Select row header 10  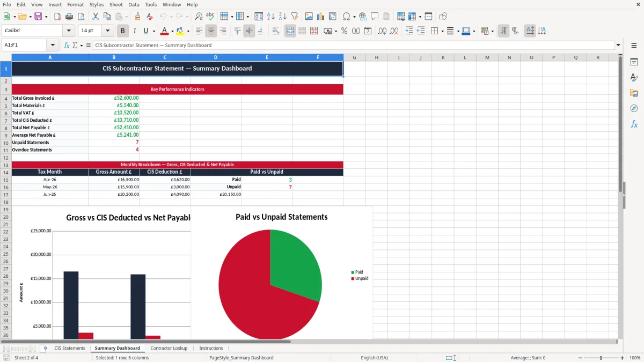point(6,143)
